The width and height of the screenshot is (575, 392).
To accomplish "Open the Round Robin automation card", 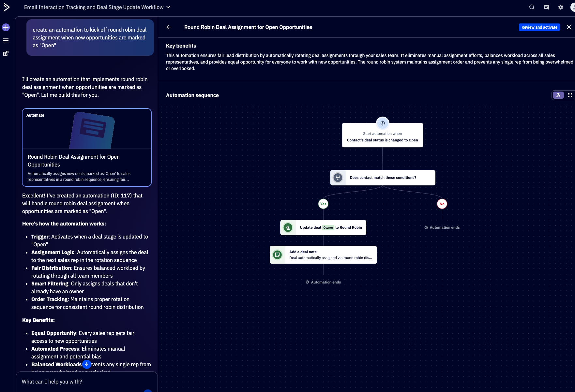I will 87,147.
